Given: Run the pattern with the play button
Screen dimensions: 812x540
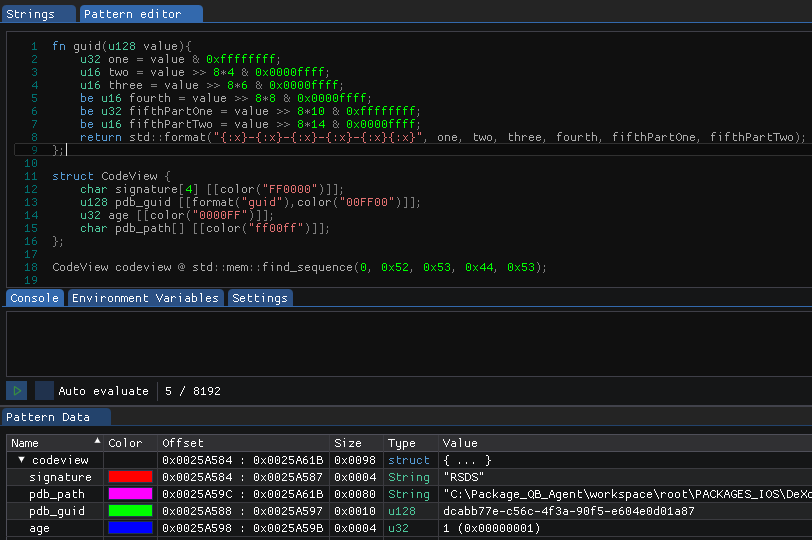Looking at the screenshot, I should [17, 391].
